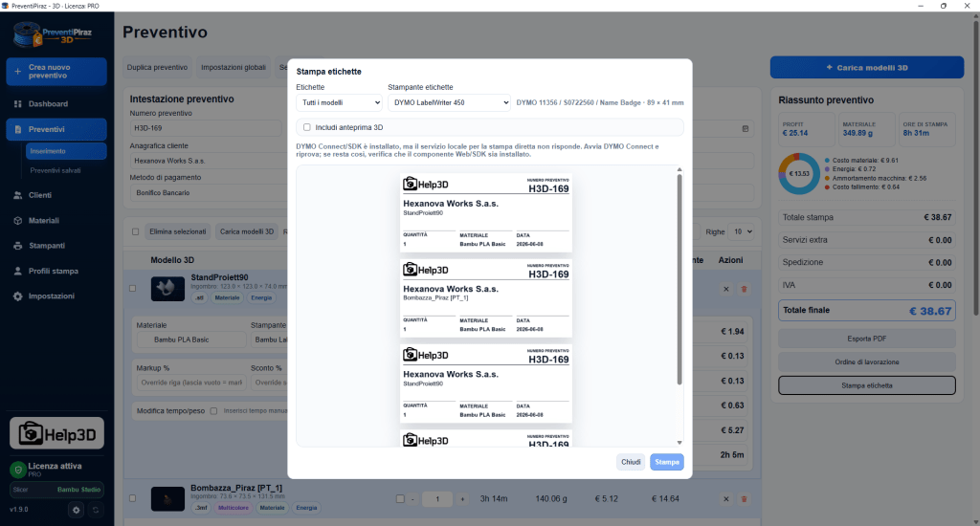Open the Stampanti menu entry
980x526 pixels.
(56, 246)
